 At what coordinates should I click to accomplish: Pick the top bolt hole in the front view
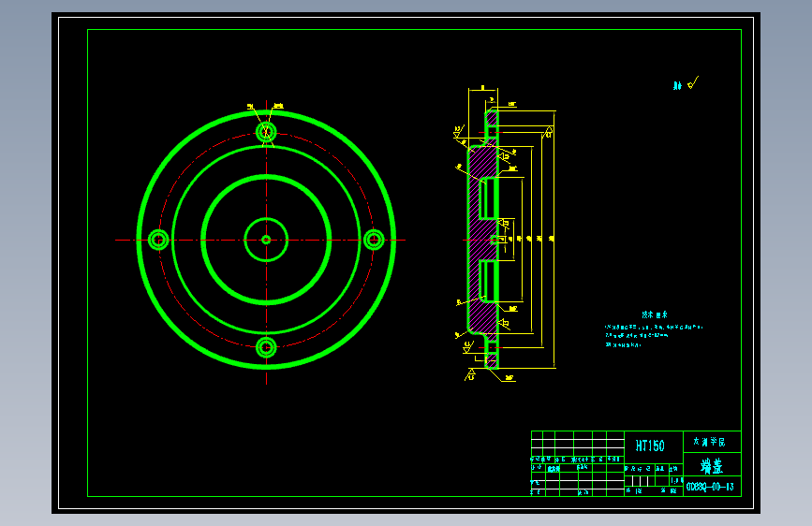tap(266, 132)
